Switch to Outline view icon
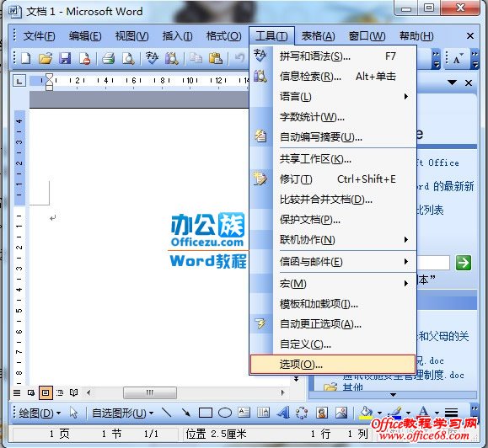The image size is (488, 448). point(60,393)
